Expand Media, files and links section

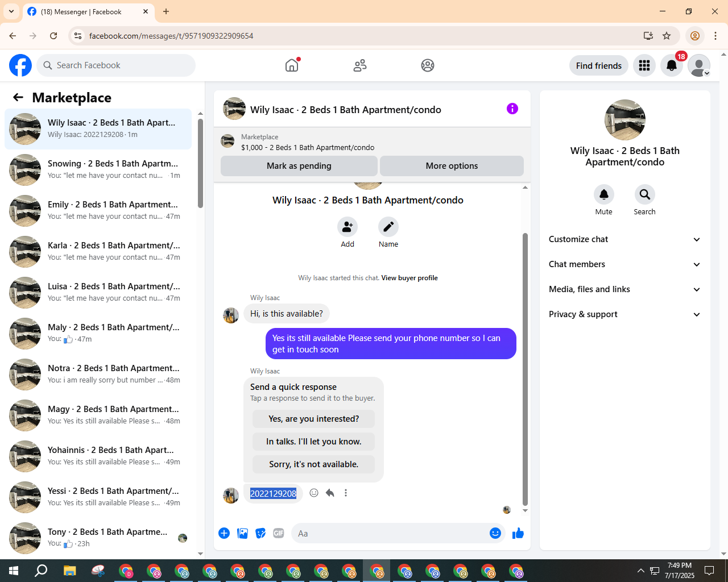[624, 289]
